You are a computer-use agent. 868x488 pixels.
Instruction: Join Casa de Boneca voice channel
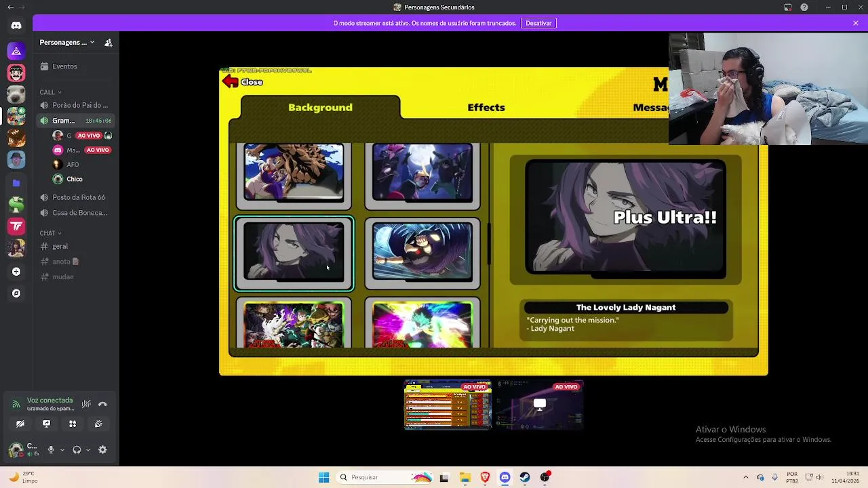pyautogui.click(x=75, y=213)
